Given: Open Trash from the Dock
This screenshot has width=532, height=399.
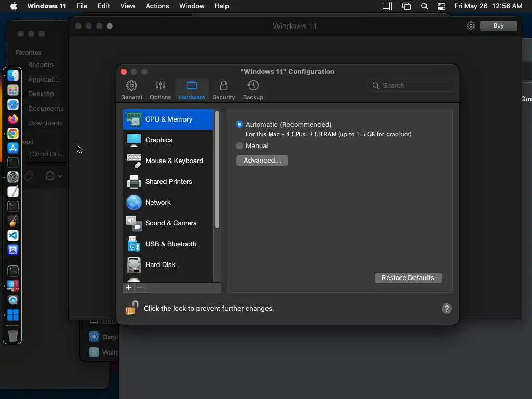Looking at the screenshot, I should tap(13, 336).
